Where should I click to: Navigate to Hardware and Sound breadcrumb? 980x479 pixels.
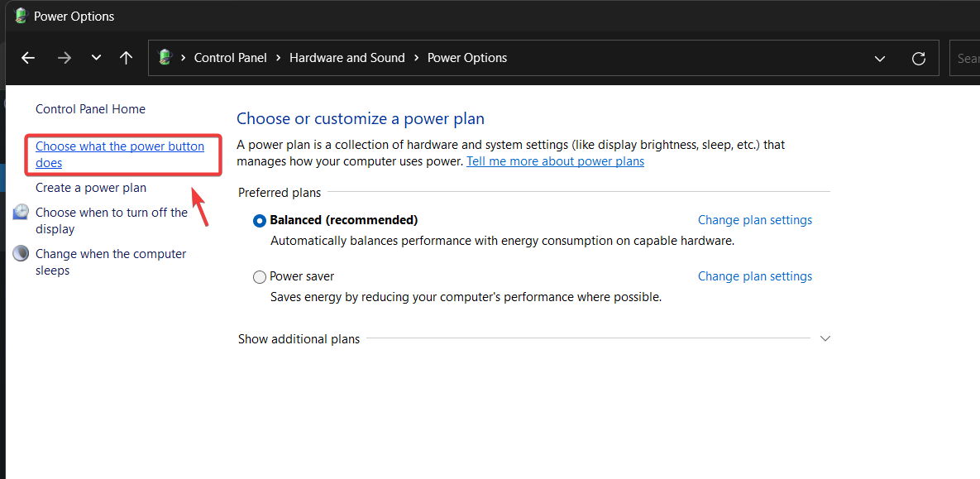pyautogui.click(x=347, y=58)
